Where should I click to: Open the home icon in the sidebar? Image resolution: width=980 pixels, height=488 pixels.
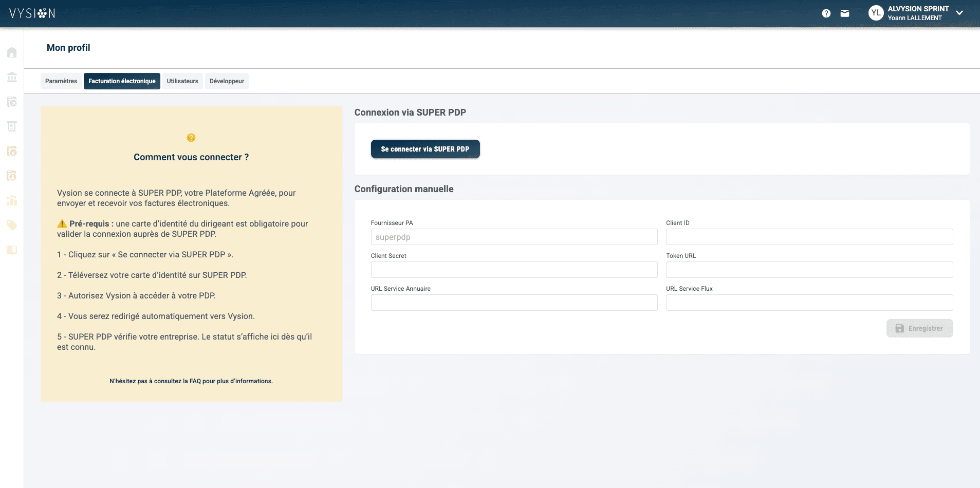12,52
